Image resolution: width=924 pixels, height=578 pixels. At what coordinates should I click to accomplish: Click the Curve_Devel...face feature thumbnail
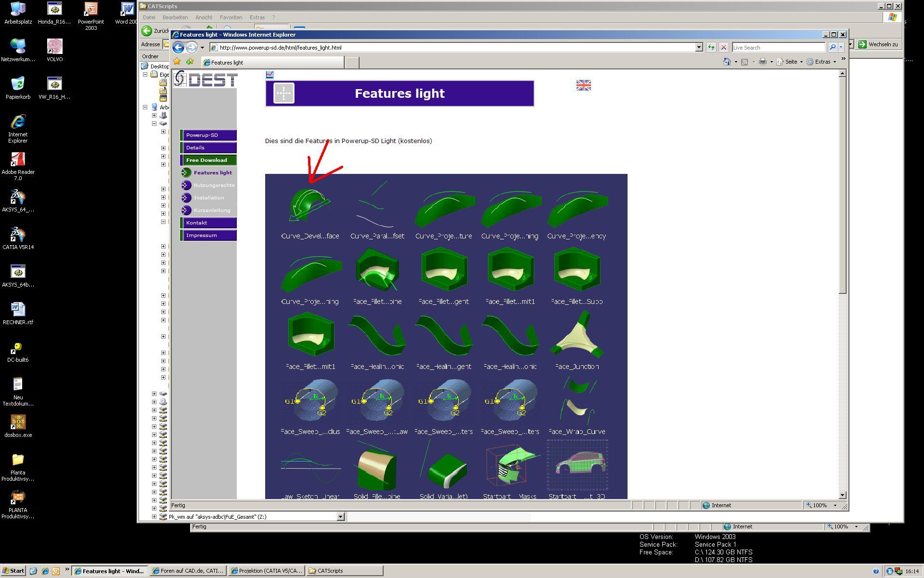tap(310, 206)
